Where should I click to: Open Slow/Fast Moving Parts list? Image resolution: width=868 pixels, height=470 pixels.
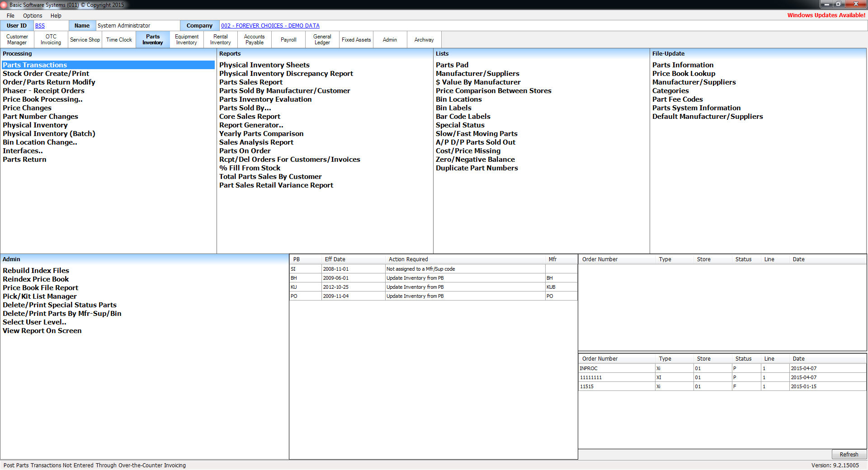pos(476,134)
